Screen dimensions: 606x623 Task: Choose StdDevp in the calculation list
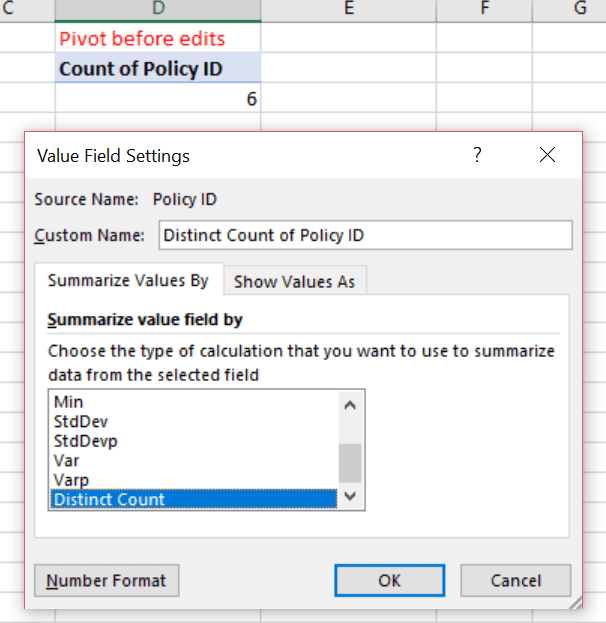tap(194, 441)
